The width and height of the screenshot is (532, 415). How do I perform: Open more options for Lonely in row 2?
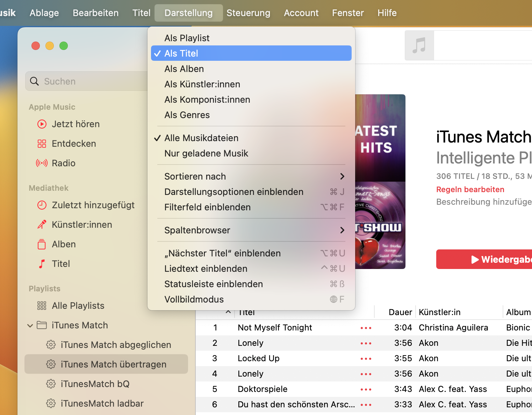(366, 343)
